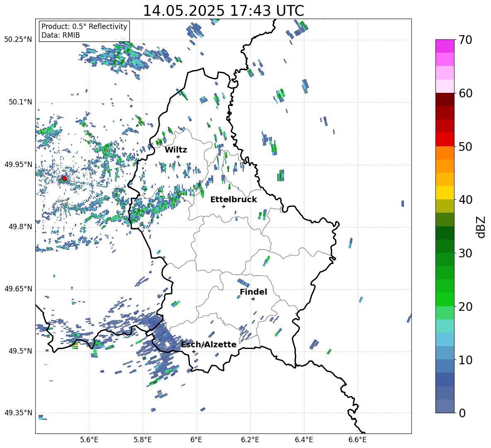Click the 5.8°E longitude label
This screenshot has width=491, height=448.
[x=143, y=440]
